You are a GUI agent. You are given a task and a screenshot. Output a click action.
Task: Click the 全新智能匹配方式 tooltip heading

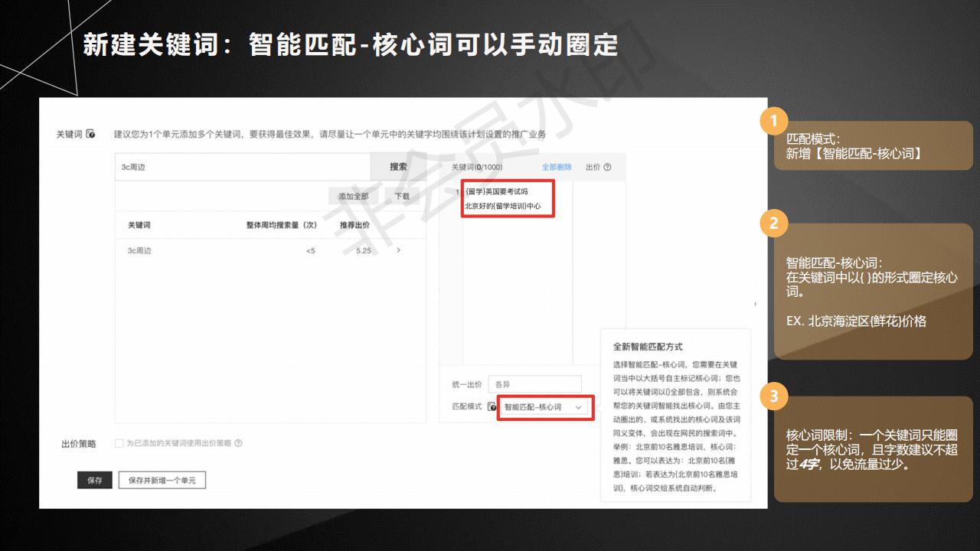click(648, 347)
